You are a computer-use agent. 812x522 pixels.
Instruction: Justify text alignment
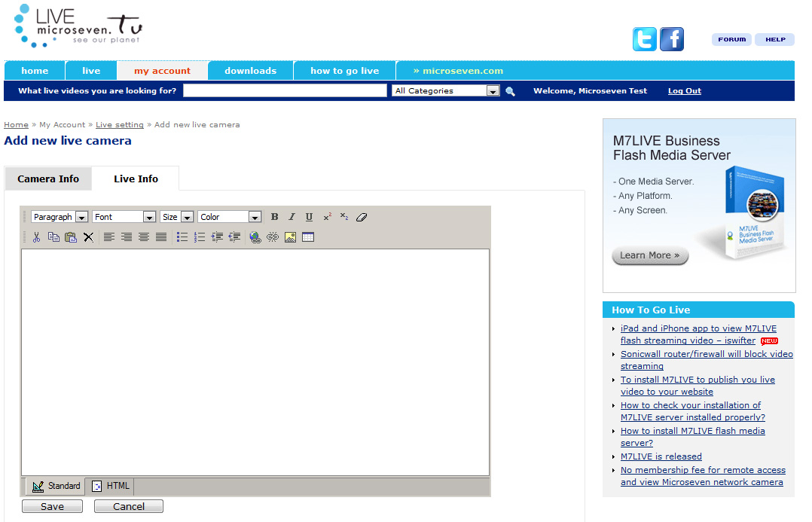tap(161, 237)
